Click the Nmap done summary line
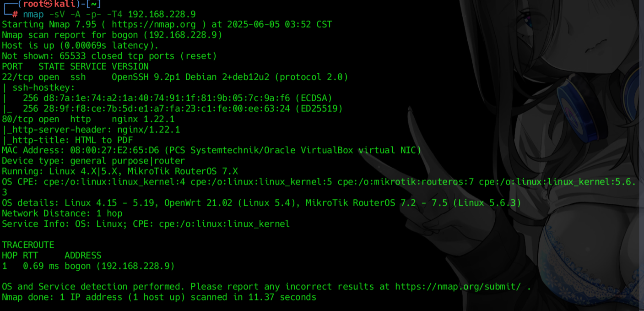 [159, 297]
